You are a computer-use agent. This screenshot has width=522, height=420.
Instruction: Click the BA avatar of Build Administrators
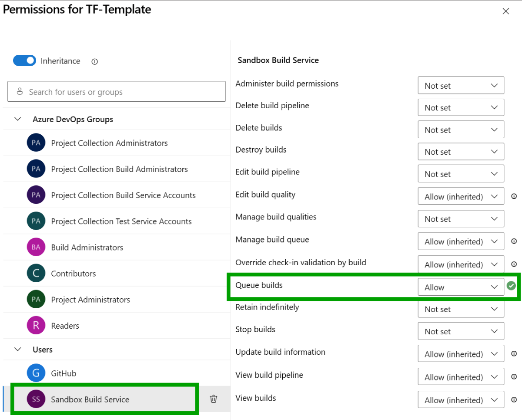[36, 247]
